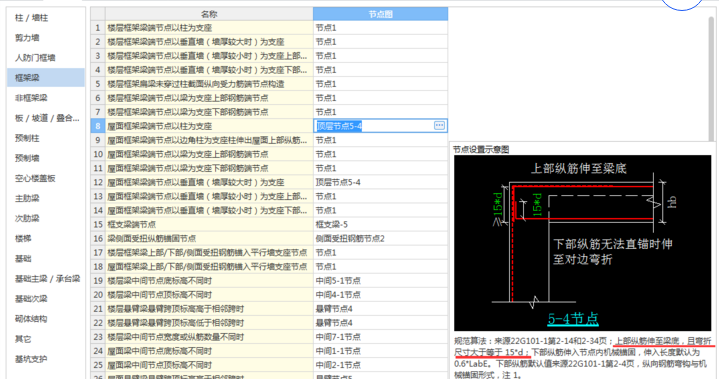Select row 15 框支梁端节点 name

tap(209, 225)
